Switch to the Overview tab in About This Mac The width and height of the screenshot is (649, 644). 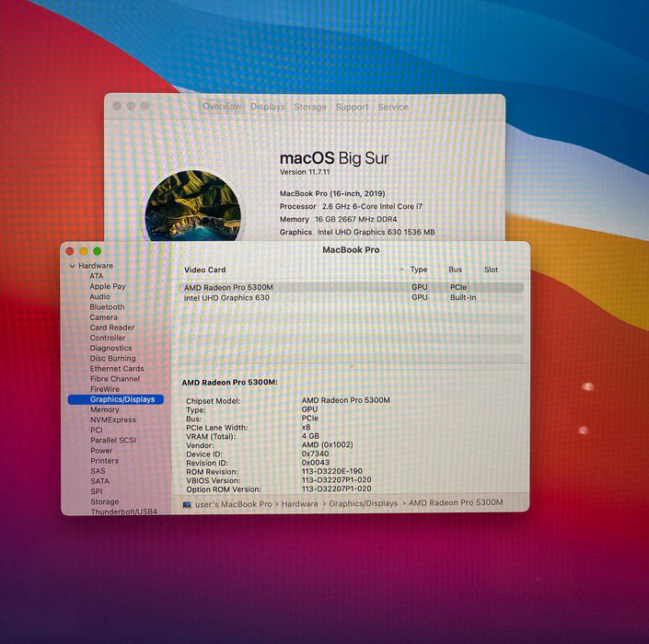pos(222,107)
